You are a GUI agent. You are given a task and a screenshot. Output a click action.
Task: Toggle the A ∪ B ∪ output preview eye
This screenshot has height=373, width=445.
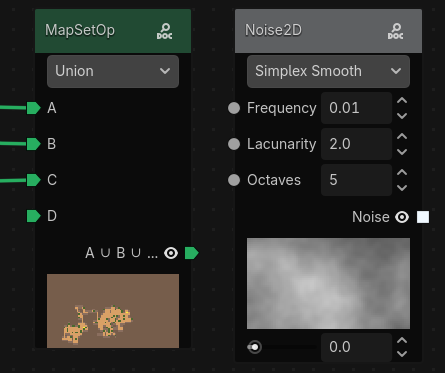pyautogui.click(x=171, y=253)
